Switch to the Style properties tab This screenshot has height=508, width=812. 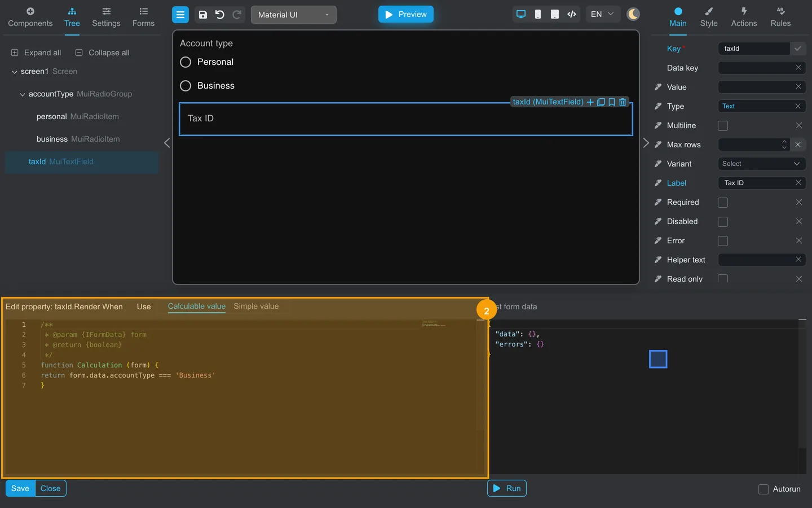(709, 17)
